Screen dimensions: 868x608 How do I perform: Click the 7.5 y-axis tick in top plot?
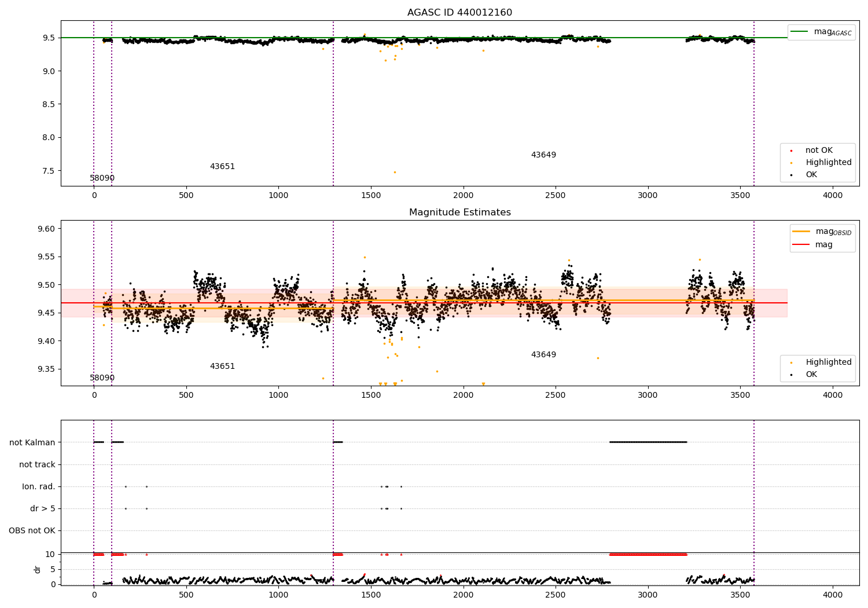coord(49,171)
